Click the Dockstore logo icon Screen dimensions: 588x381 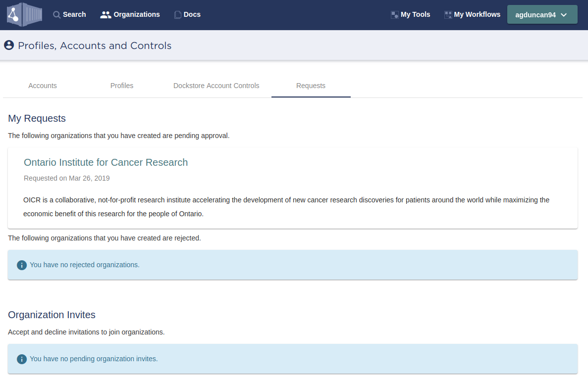[x=24, y=14]
